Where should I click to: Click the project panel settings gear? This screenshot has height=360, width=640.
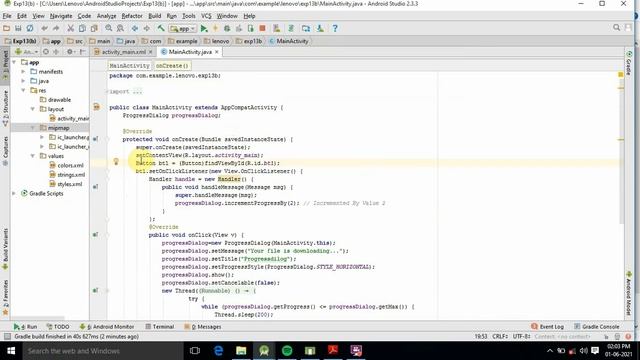tap(70, 52)
